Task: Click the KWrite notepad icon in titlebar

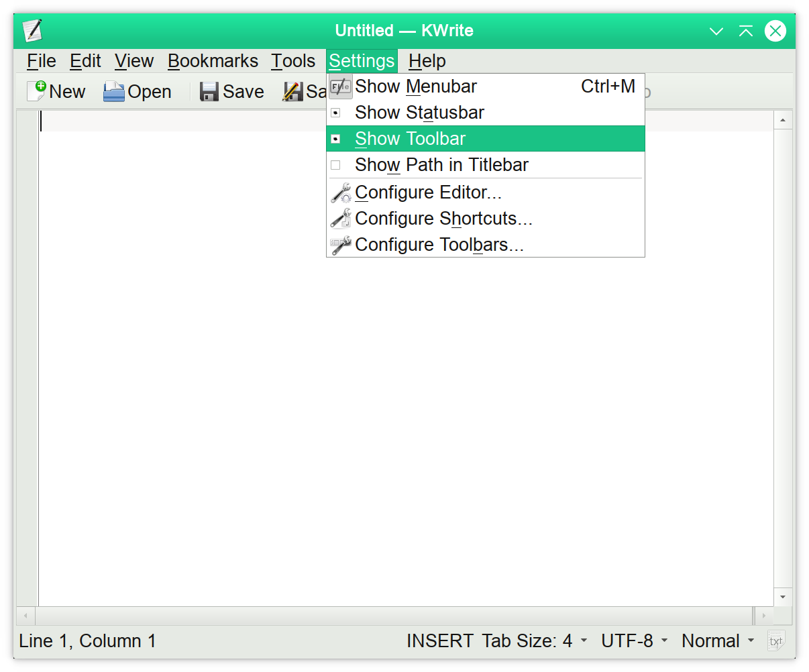Action: coord(32,31)
